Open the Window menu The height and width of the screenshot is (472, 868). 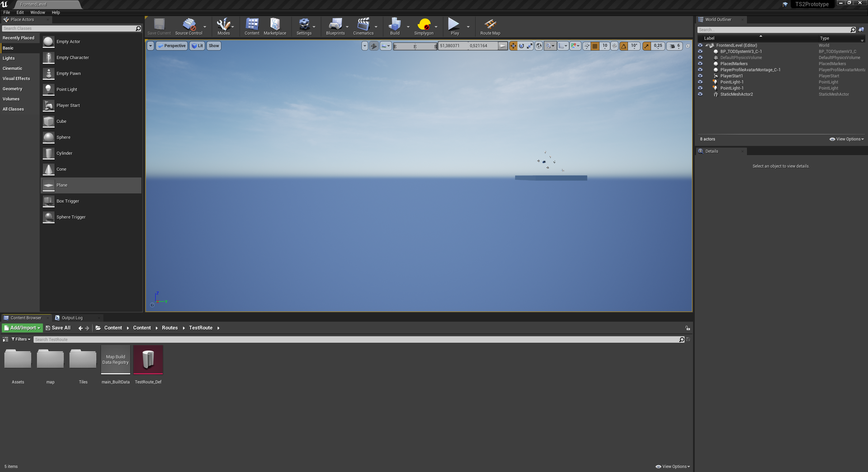pos(38,13)
